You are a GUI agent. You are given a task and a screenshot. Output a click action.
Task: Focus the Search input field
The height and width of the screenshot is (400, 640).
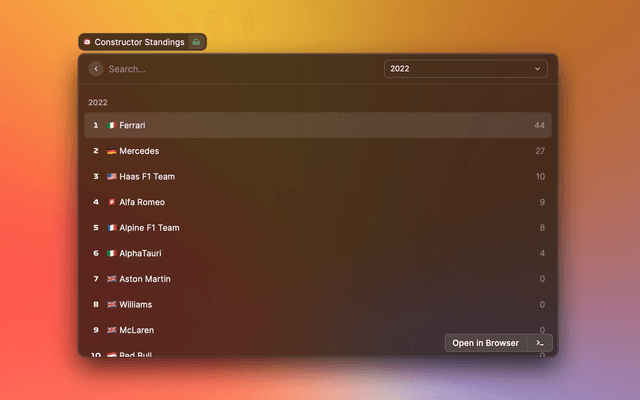point(240,69)
